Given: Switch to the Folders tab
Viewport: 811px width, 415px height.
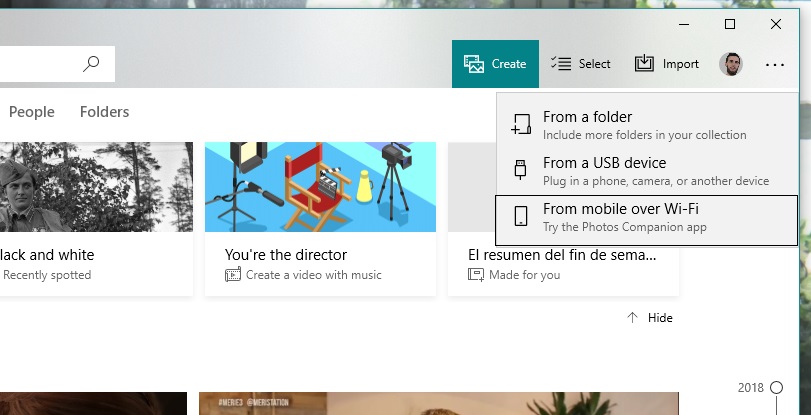Looking at the screenshot, I should coord(104,112).
